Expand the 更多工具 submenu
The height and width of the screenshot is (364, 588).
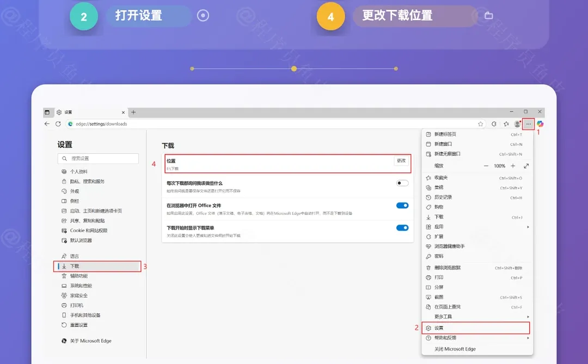click(477, 316)
